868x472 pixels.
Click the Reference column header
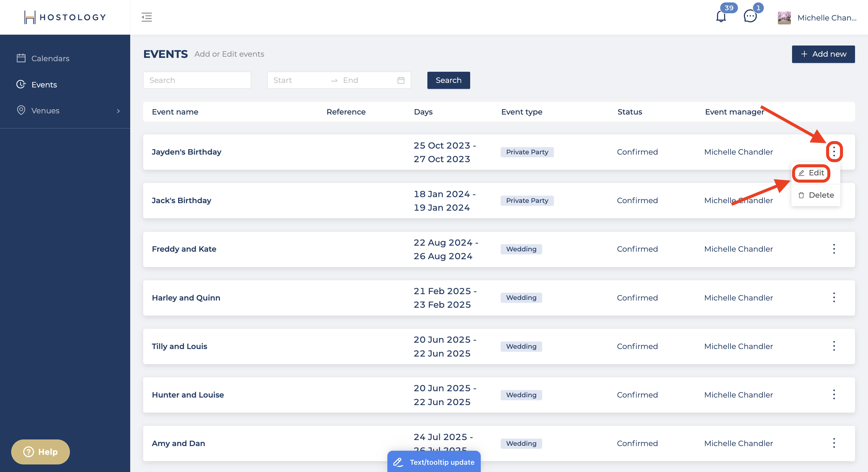(x=346, y=112)
